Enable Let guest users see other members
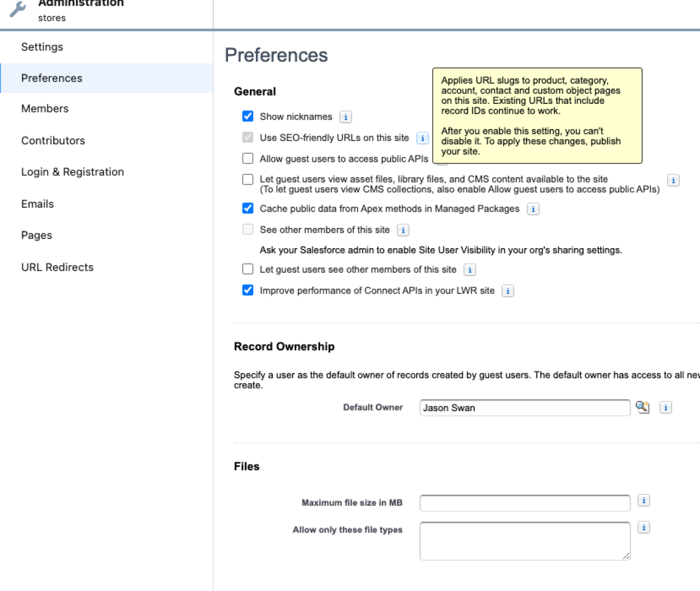This screenshot has width=700, height=591. tap(248, 269)
